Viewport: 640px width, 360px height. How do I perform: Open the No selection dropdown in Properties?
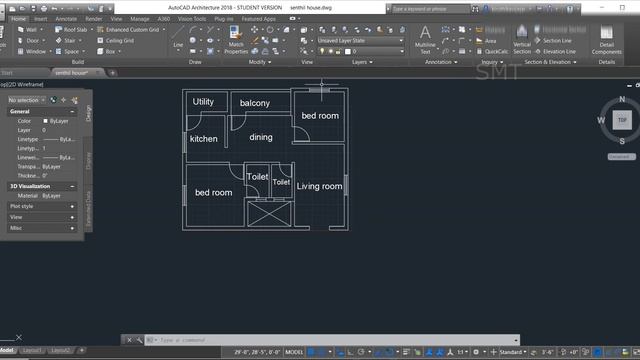click(x=27, y=100)
